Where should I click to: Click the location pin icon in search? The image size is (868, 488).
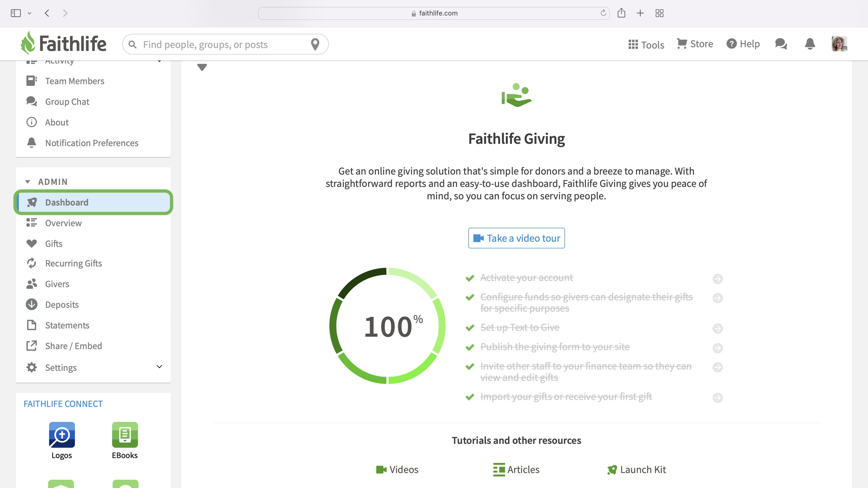pyautogui.click(x=315, y=44)
